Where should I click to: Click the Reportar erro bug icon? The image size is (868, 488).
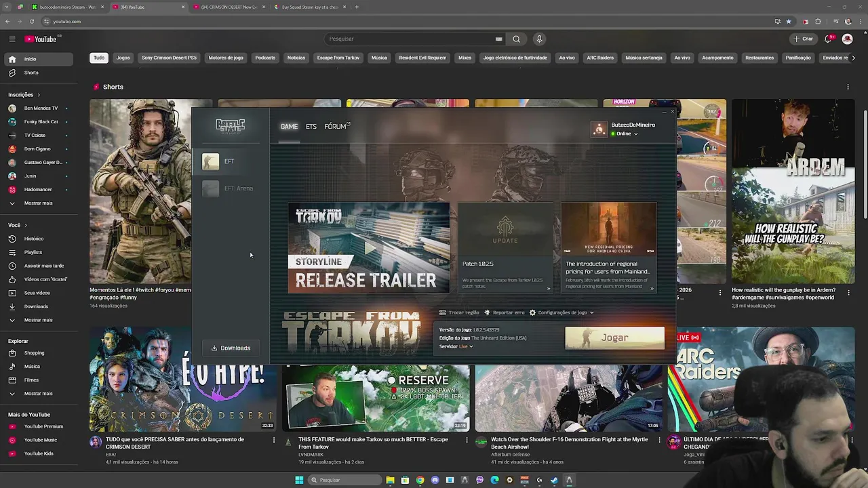click(487, 312)
